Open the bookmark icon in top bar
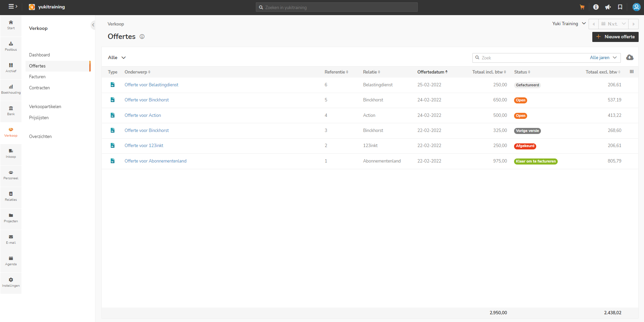The width and height of the screenshot is (644, 322). pyautogui.click(x=620, y=7)
